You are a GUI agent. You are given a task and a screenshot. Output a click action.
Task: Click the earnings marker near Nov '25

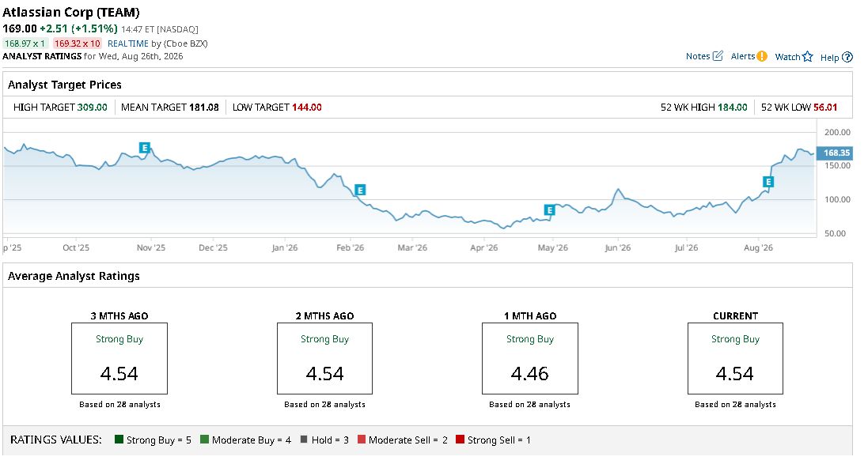[x=145, y=148]
